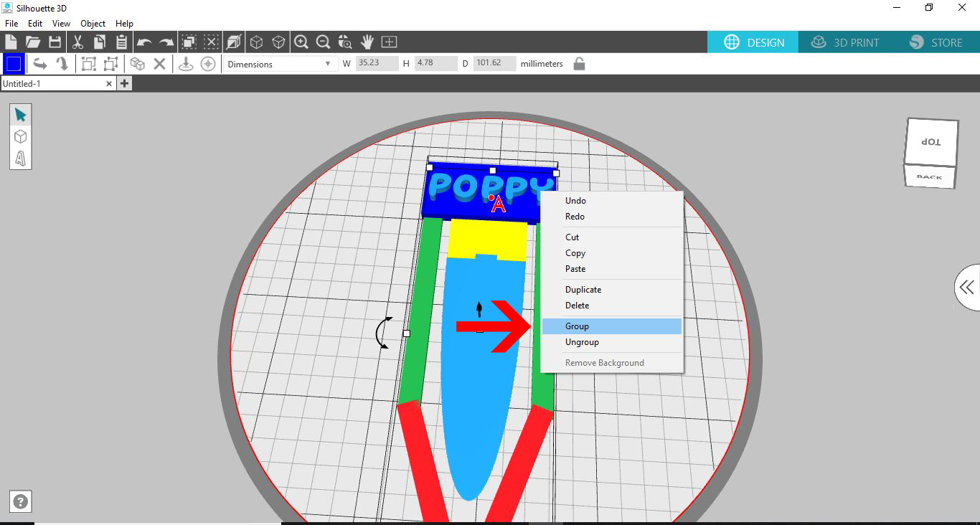This screenshot has height=525, width=980.
Task: Toggle the aspect ratio lock icon
Action: pos(579,63)
